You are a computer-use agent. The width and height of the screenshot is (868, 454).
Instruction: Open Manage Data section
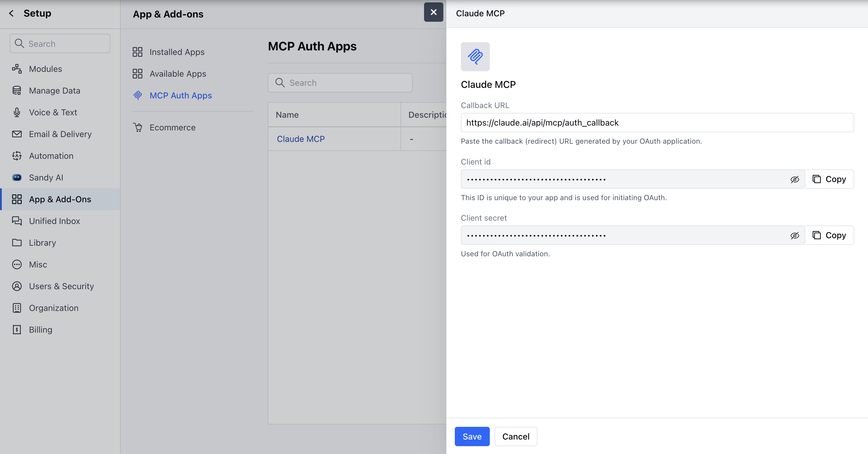tap(60, 90)
